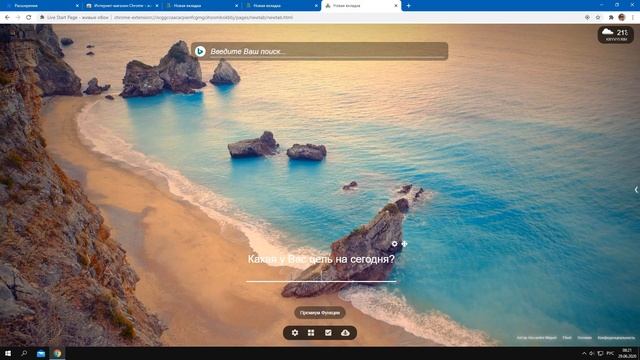The width and height of the screenshot is (640, 360).
Task: Open the to-do checklist icon in dock
Action: coord(328,333)
